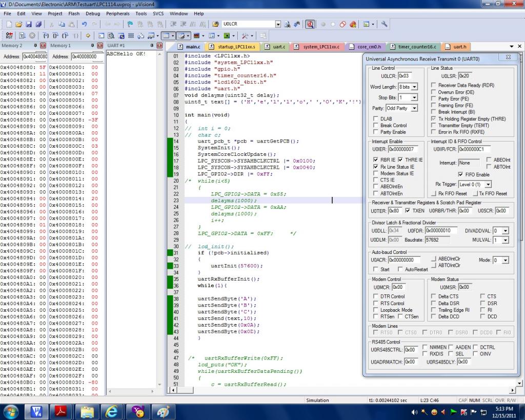Image resolution: width=525 pixels, height=420 pixels.
Task: Expand the Parity dropdown showing Odd Parity
Action: 414,108
